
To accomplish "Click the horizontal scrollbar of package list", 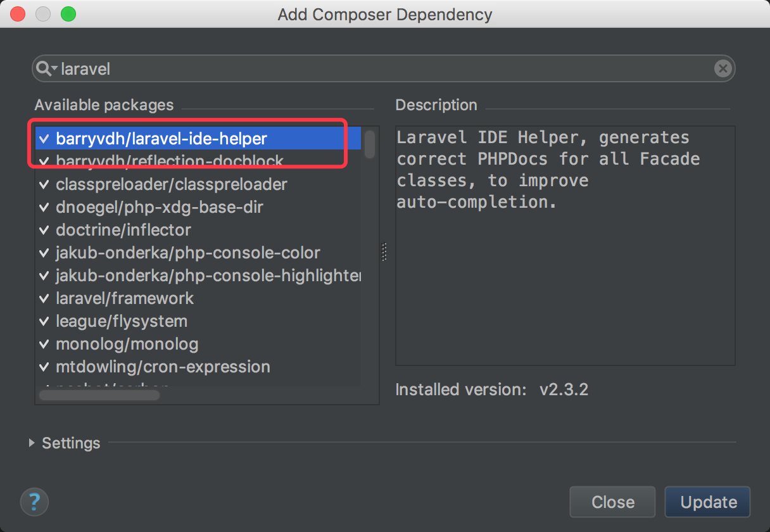I will 99,395.
